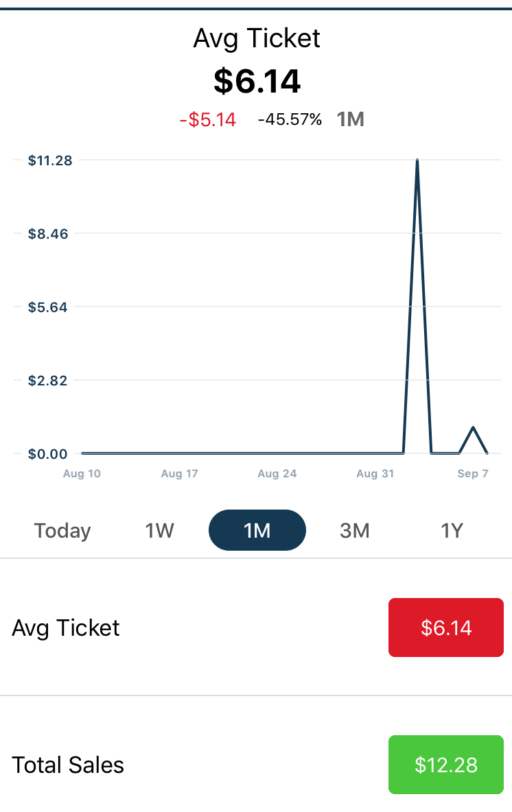512x812 pixels.
Task: Tap the red $6.14 badge
Action: pos(446,628)
